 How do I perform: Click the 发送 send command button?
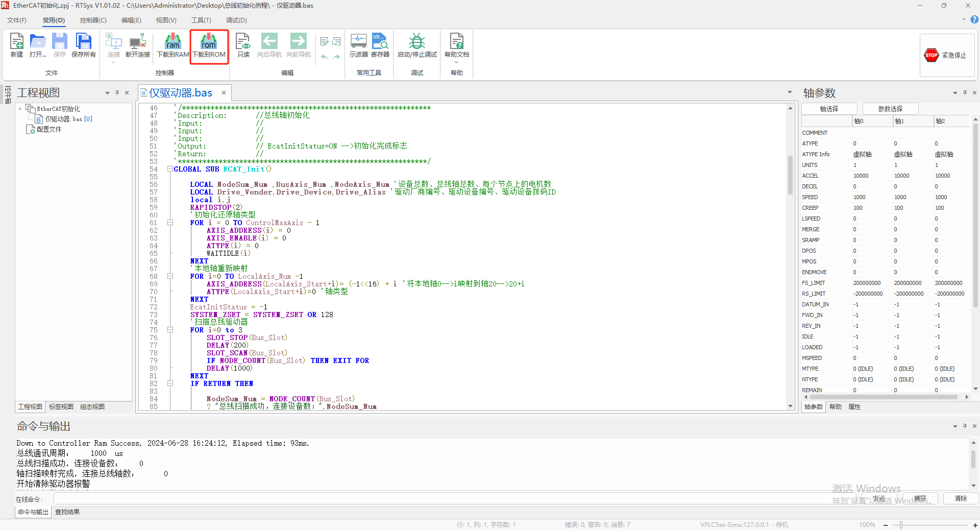[x=879, y=498]
